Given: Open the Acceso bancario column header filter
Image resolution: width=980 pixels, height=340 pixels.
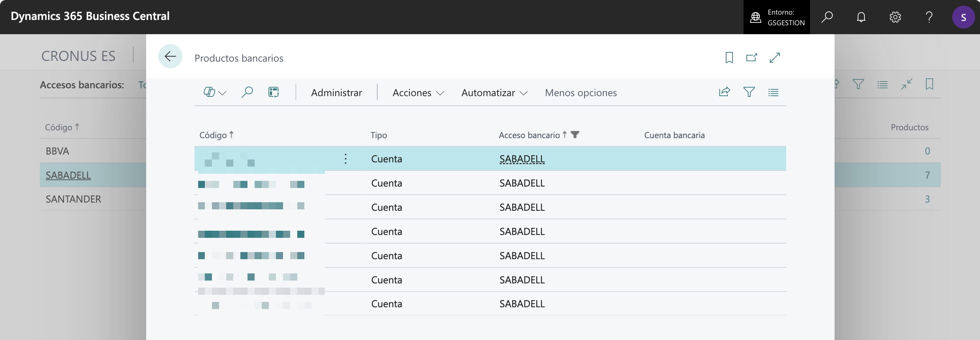Looking at the screenshot, I should click(x=575, y=135).
